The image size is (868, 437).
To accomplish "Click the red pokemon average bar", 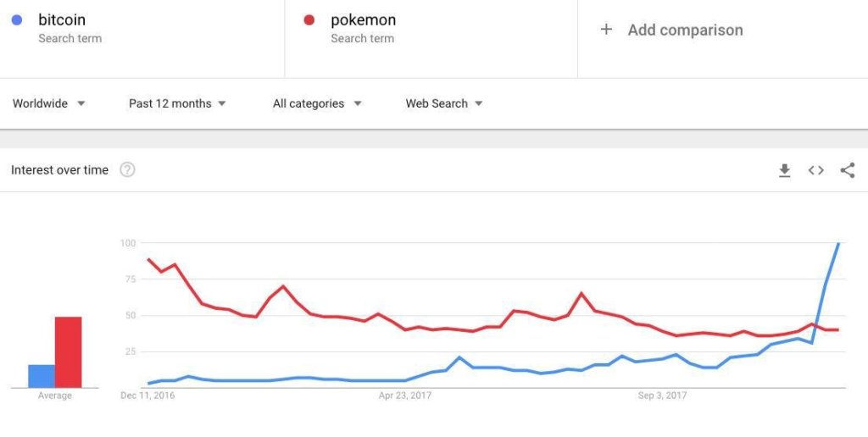I will [x=69, y=352].
